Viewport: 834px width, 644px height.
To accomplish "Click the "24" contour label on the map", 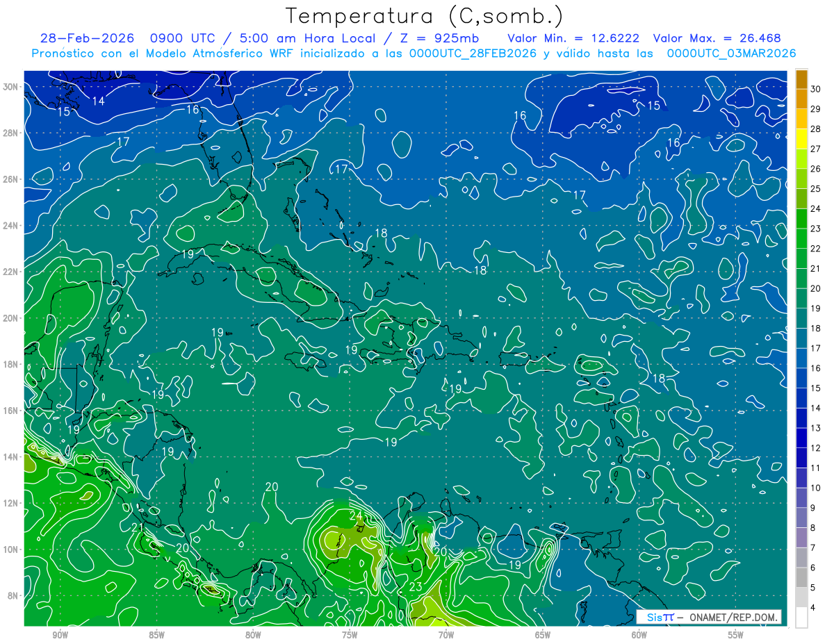I will 356,515.
